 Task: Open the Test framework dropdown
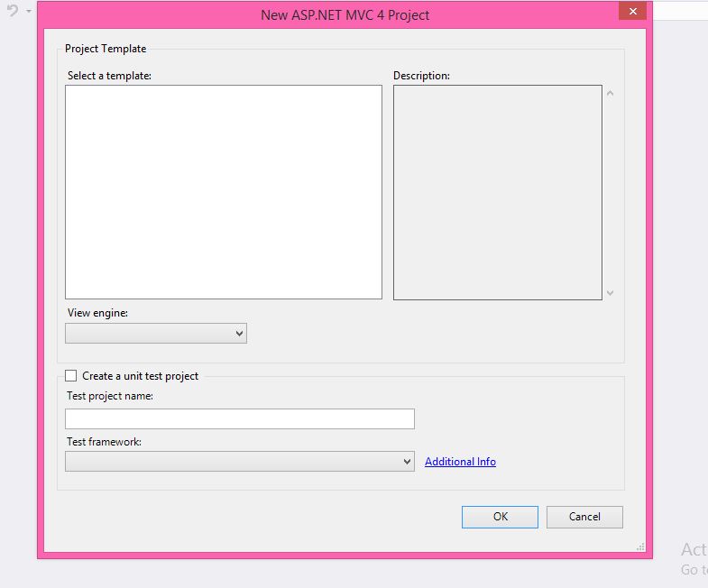pos(240,461)
